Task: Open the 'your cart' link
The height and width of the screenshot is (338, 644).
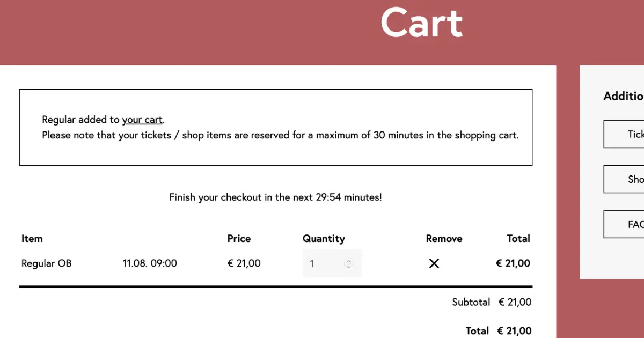Action: tap(142, 120)
